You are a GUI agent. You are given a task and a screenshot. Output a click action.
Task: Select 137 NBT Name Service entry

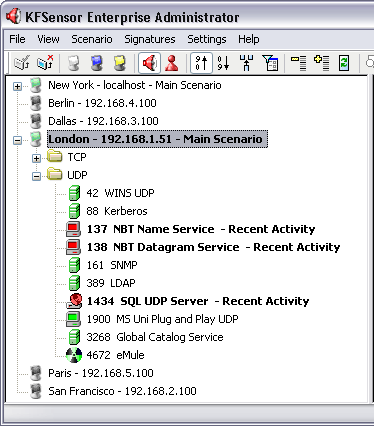point(201,229)
